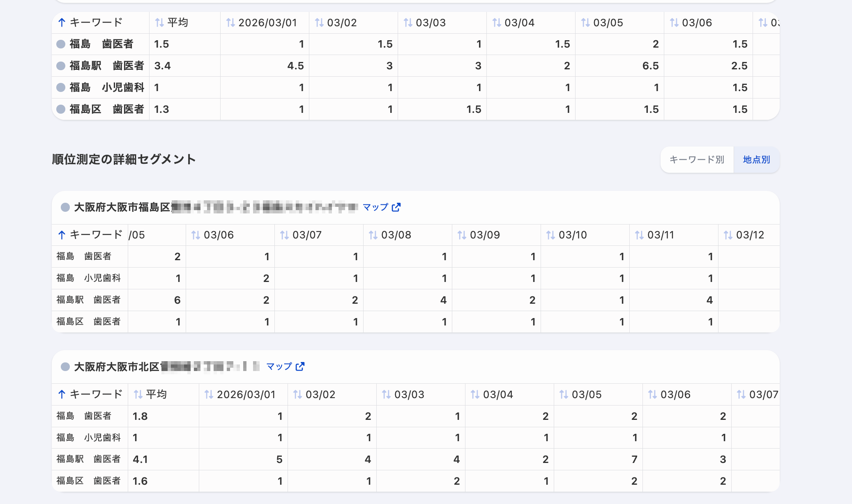
Task: Toggle 福島 歯医者 color dot in top table
Action: pyautogui.click(x=61, y=44)
